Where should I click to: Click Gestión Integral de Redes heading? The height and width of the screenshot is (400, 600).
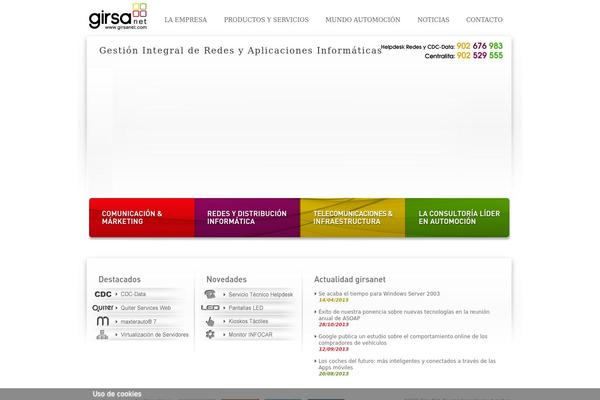coord(240,51)
